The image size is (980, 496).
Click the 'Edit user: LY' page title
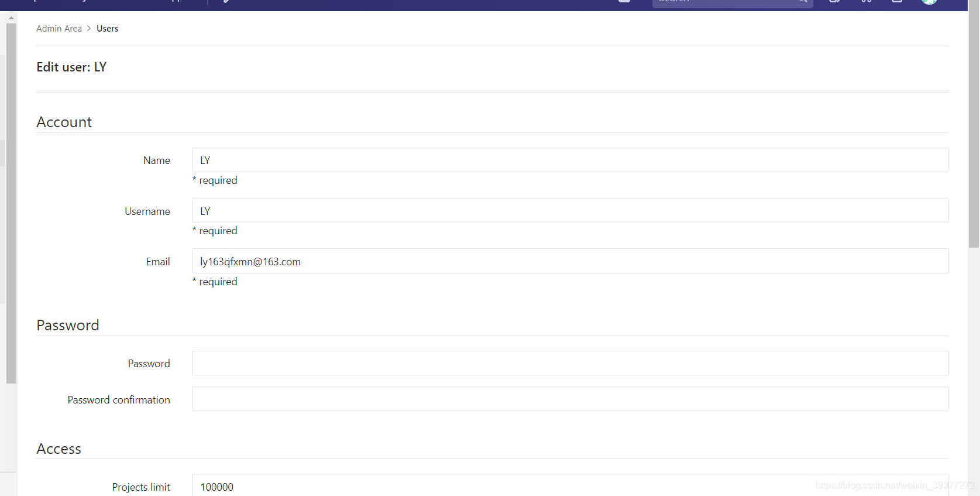pos(71,67)
